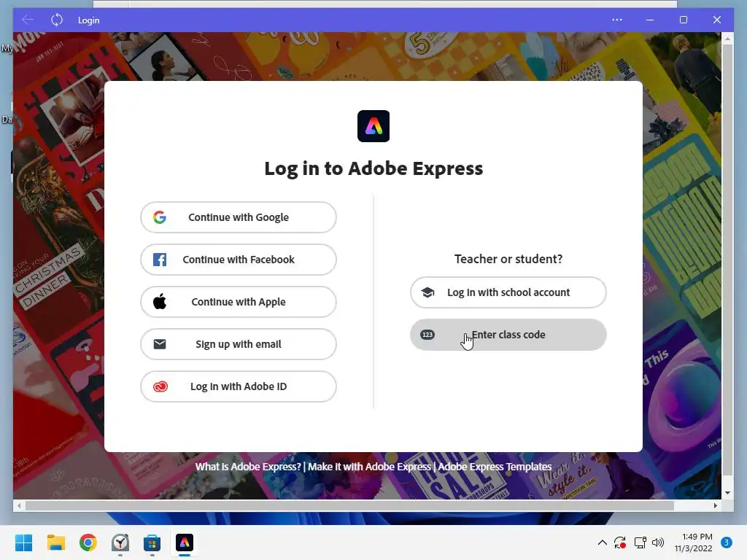The height and width of the screenshot is (560, 747).
Task: Open Microsoft Store from taskbar
Action: tap(152, 542)
